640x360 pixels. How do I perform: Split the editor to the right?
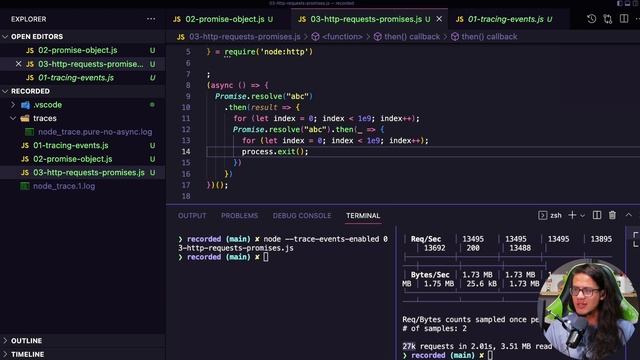click(x=624, y=19)
